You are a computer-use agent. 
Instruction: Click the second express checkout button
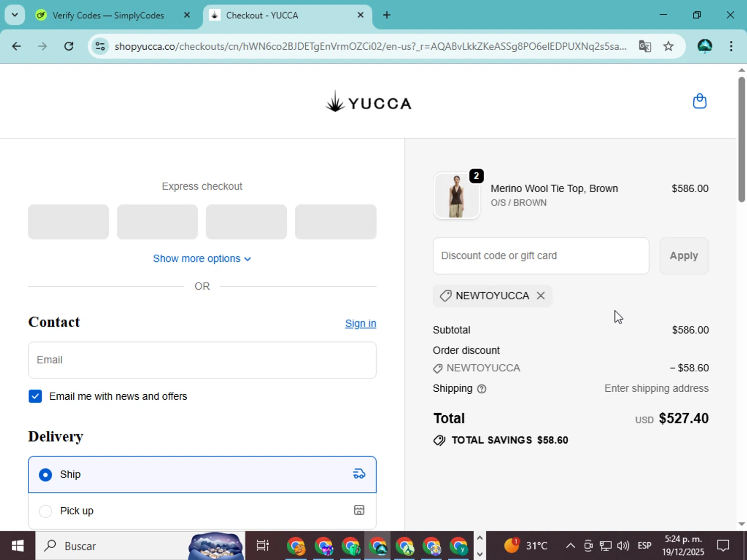pos(157,222)
